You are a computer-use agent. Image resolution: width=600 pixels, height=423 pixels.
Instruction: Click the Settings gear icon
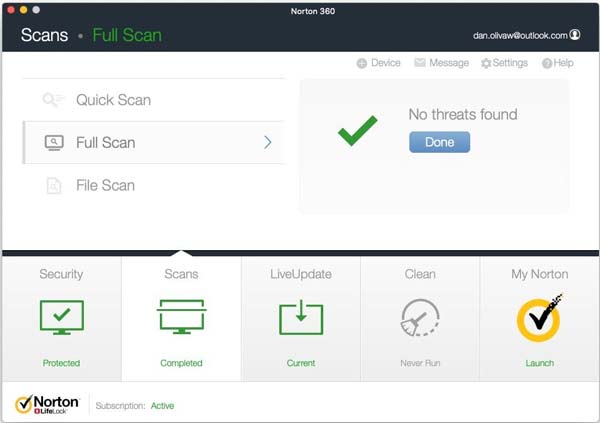[486, 63]
